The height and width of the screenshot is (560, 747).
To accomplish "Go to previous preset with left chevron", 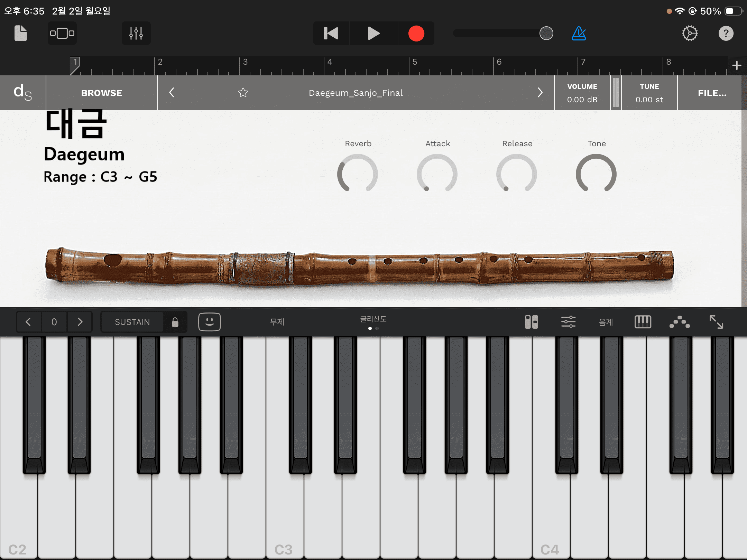I will 172,93.
